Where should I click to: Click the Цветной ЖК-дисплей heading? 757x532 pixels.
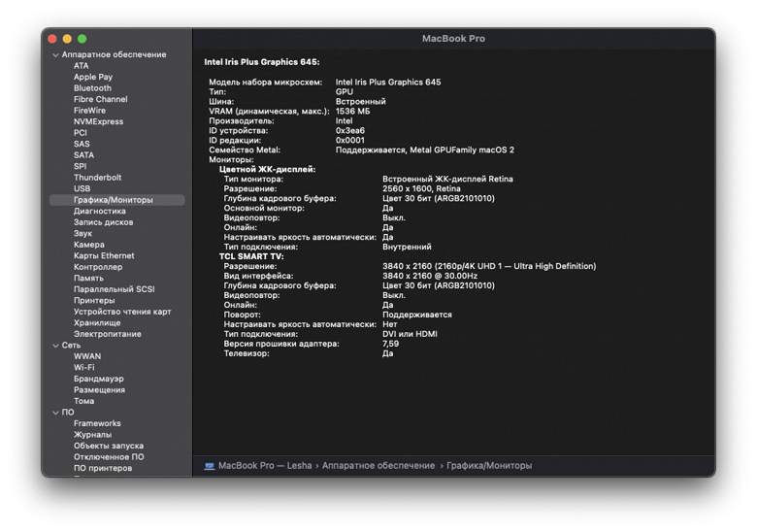pos(267,169)
